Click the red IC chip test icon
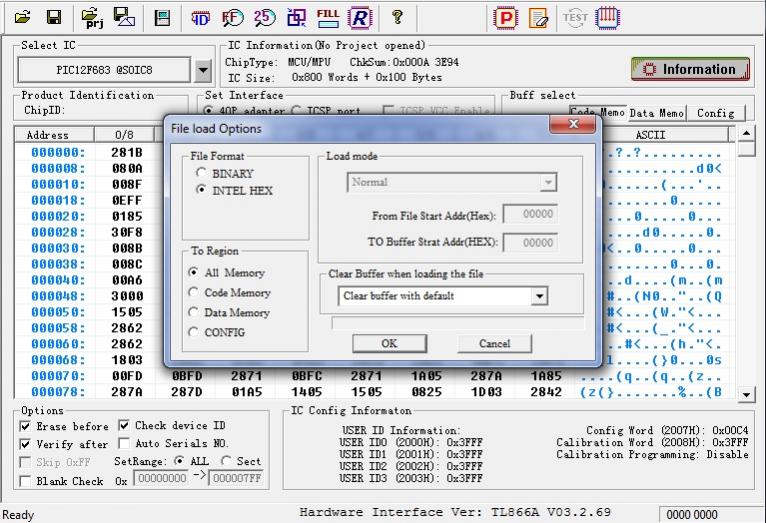 pos(607,17)
